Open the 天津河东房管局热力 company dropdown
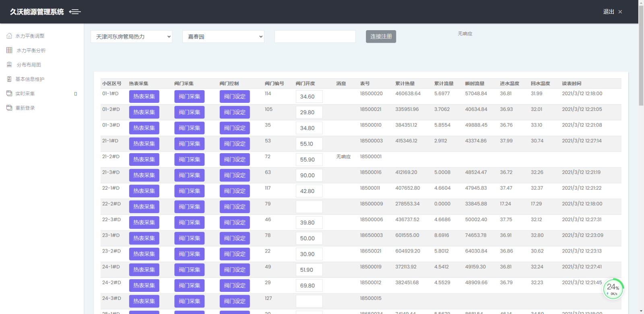 [x=131, y=37]
